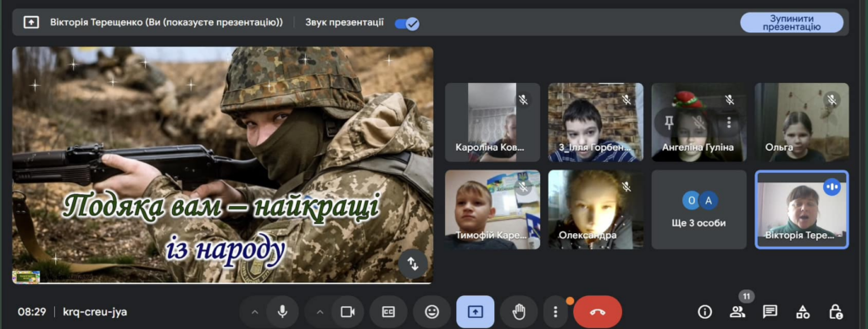Turn off the camera button
This screenshot has height=329, width=868.
tap(348, 312)
